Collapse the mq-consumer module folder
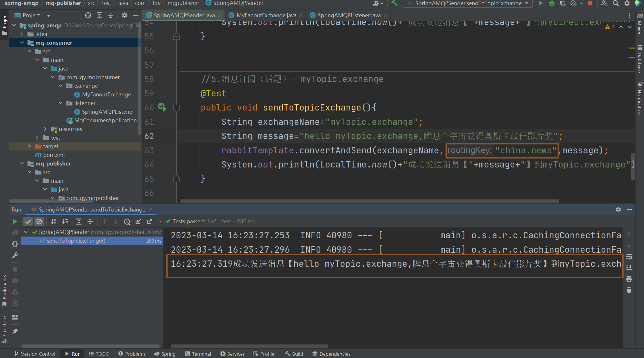 22,43
